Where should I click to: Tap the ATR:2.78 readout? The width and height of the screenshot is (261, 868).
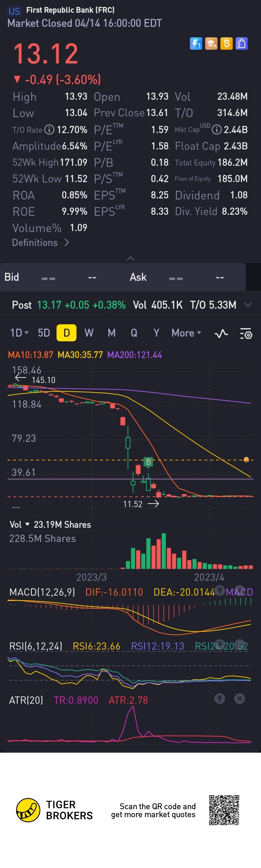tap(128, 700)
